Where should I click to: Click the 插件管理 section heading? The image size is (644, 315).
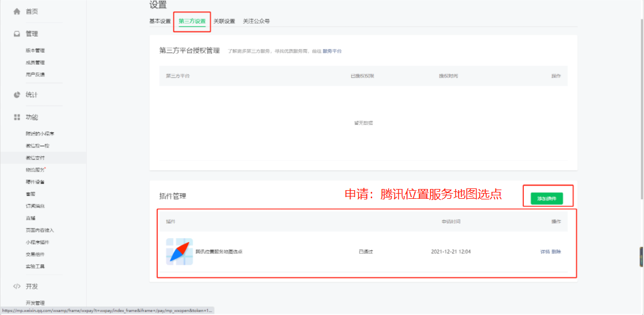click(x=173, y=196)
